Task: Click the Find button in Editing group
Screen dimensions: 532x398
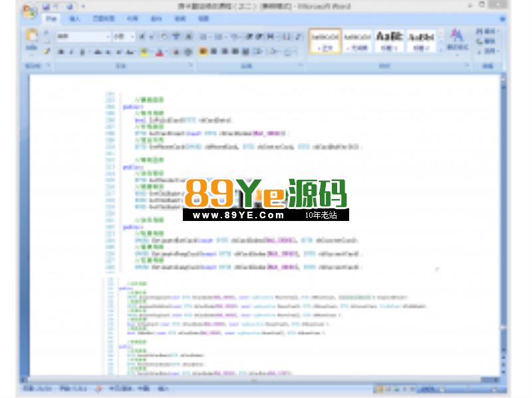Action: (486, 31)
